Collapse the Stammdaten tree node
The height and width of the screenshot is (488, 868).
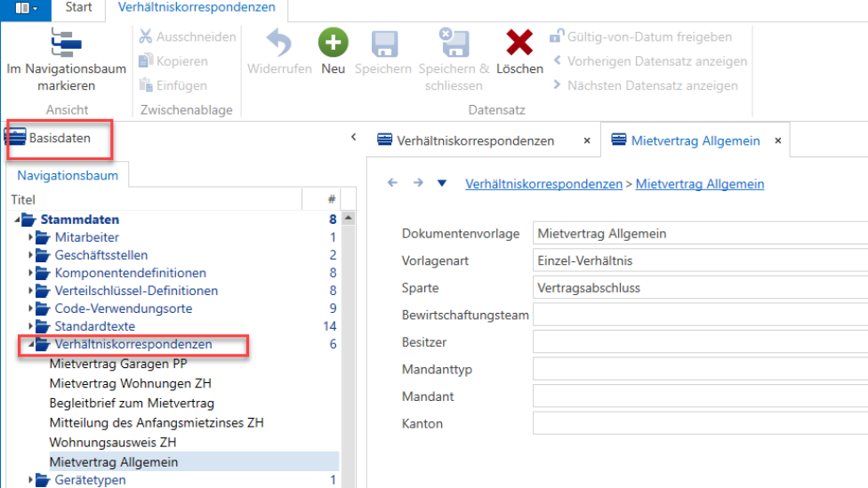pyautogui.click(x=17, y=220)
